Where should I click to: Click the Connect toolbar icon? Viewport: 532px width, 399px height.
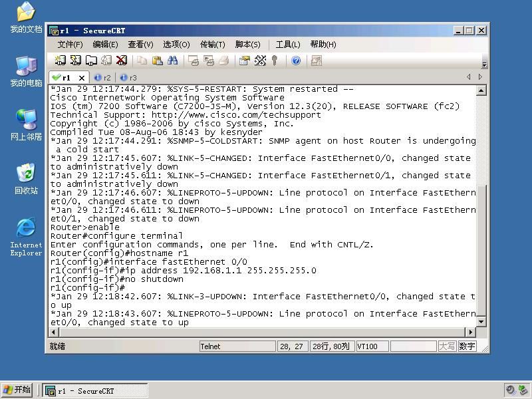pos(61,61)
